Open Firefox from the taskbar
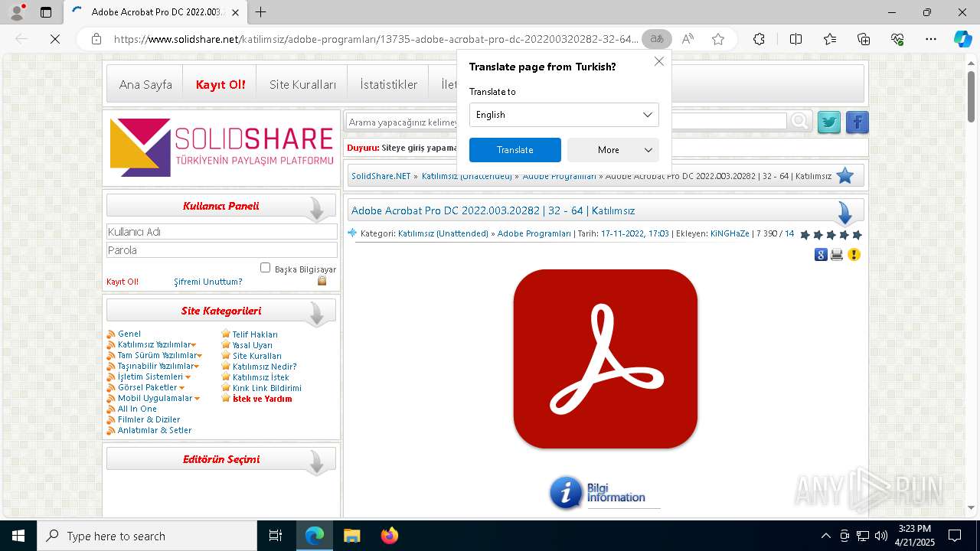This screenshot has height=551, width=980. [x=389, y=536]
